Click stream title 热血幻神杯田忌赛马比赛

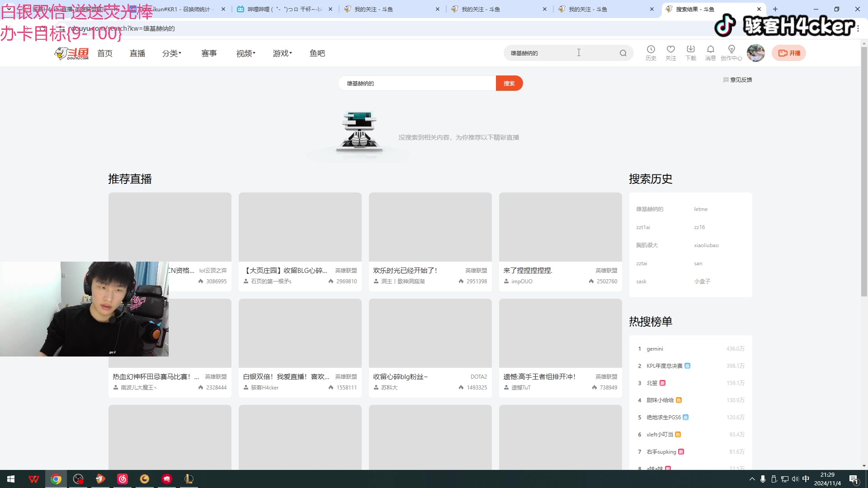point(156,377)
